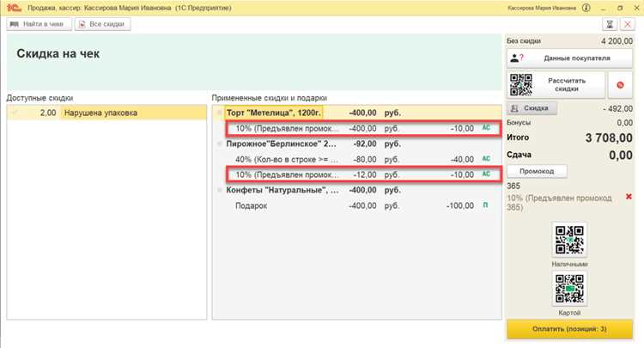Pay by card 'Картой' QR icon
The image size is (644, 348).
(569, 289)
